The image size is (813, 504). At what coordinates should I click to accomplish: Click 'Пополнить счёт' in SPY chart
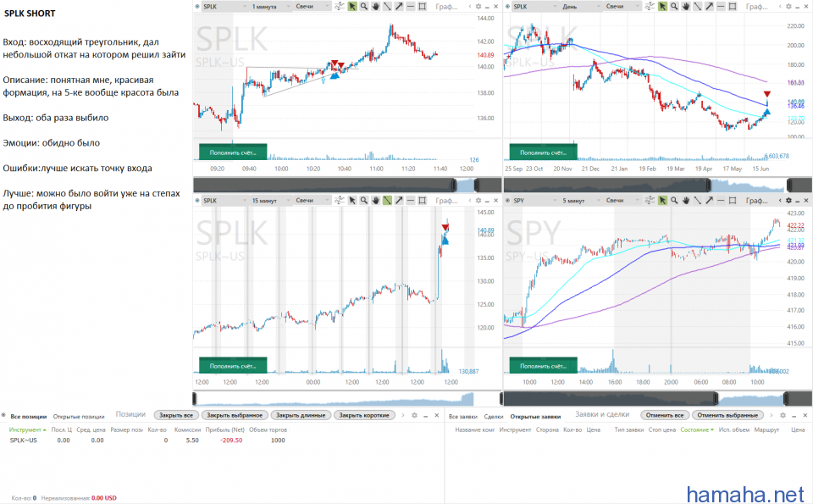[544, 366]
